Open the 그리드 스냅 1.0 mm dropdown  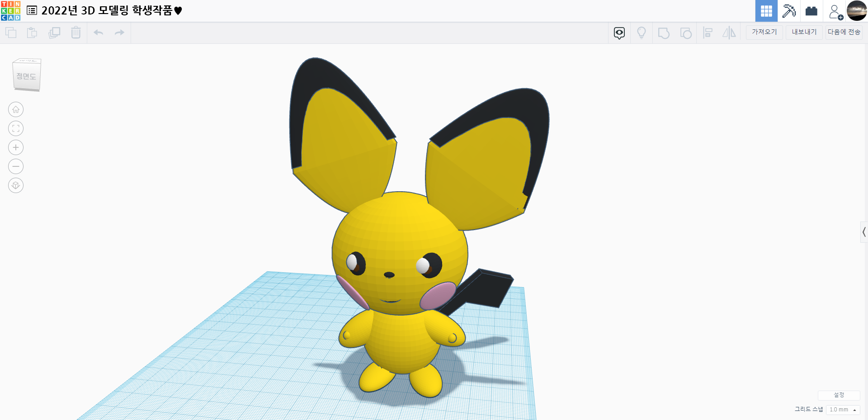tap(843, 410)
